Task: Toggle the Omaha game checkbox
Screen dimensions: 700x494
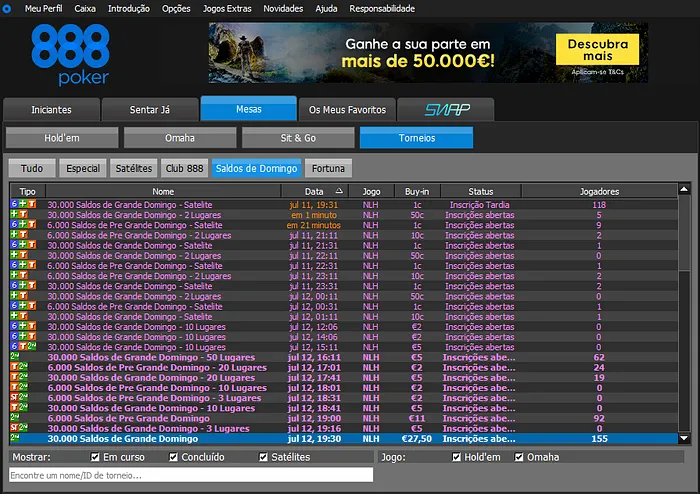Action: click(519, 457)
